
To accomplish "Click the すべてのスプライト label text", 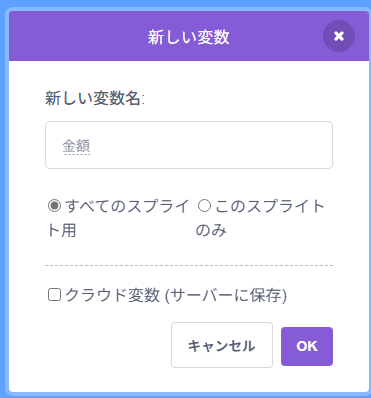I will [127, 206].
